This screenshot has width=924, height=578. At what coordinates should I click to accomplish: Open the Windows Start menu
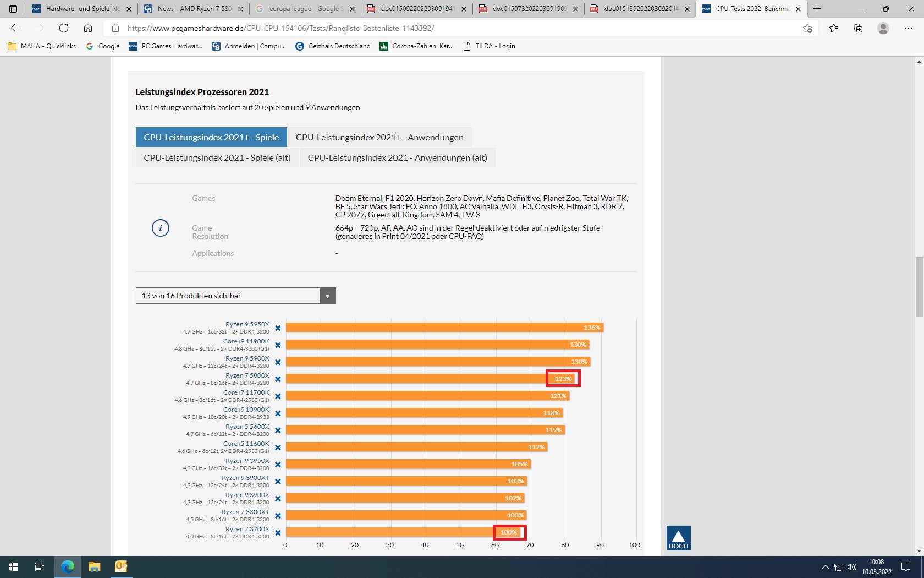coord(13,567)
